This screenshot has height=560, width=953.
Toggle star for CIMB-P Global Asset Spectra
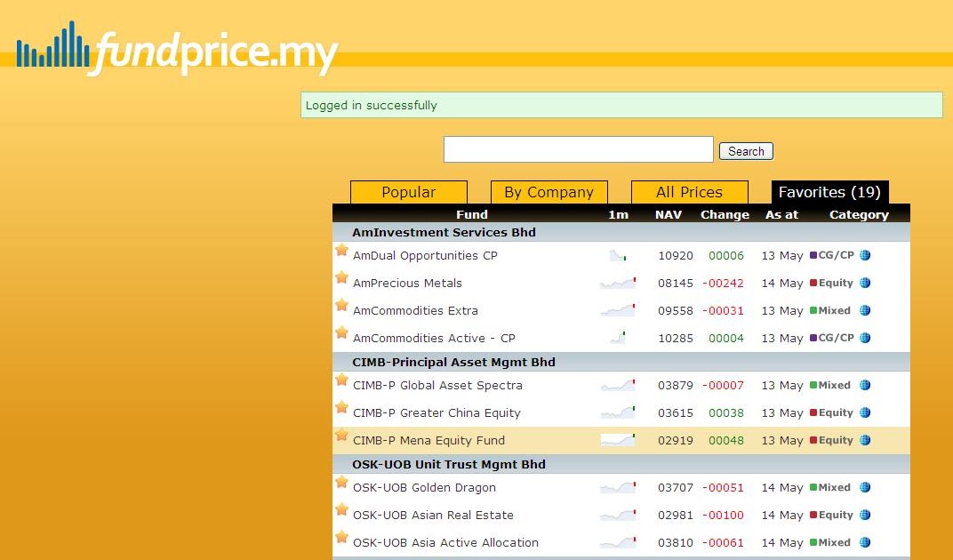click(x=341, y=380)
